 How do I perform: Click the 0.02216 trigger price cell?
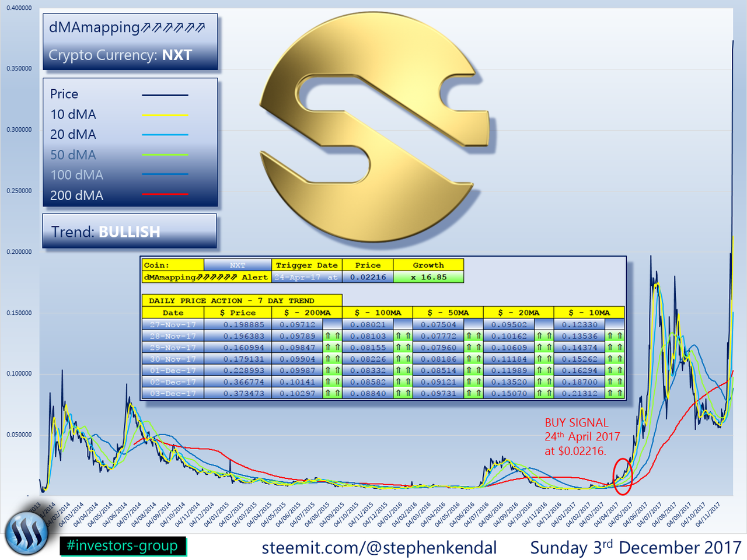point(368,277)
